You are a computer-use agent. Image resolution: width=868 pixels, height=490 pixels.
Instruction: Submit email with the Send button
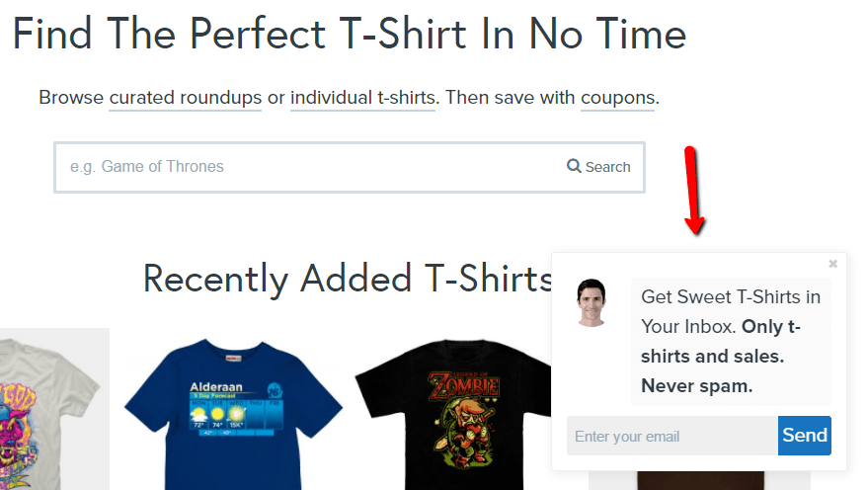(x=805, y=436)
